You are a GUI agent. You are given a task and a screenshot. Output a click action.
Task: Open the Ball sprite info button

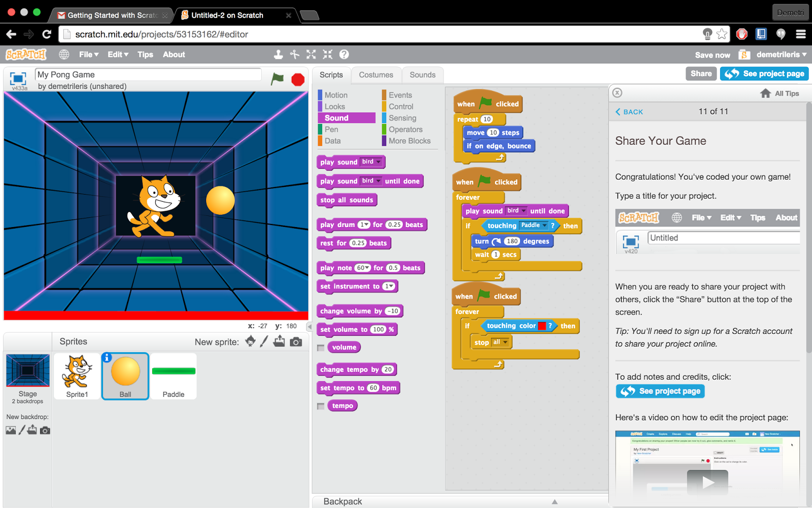(107, 358)
